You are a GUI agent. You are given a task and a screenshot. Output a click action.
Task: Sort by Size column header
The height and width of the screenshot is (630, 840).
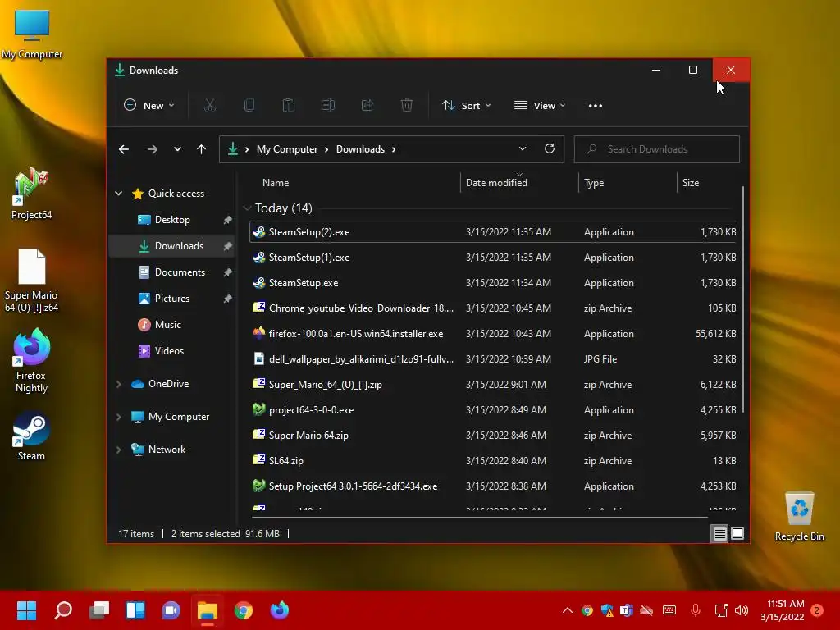pyautogui.click(x=708, y=183)
